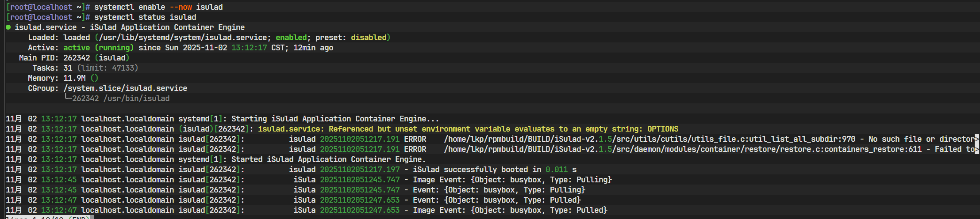Viewport: 980px width, 219px height.
Task: Click 'Image Event: {Object: busybox, Type: Pulled}' line
Action: click(x=510, y=210)
